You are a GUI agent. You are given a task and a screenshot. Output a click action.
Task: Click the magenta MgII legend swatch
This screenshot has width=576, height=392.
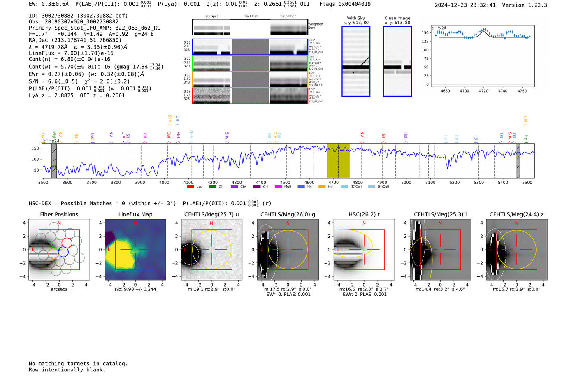click(x=278, y=186)
